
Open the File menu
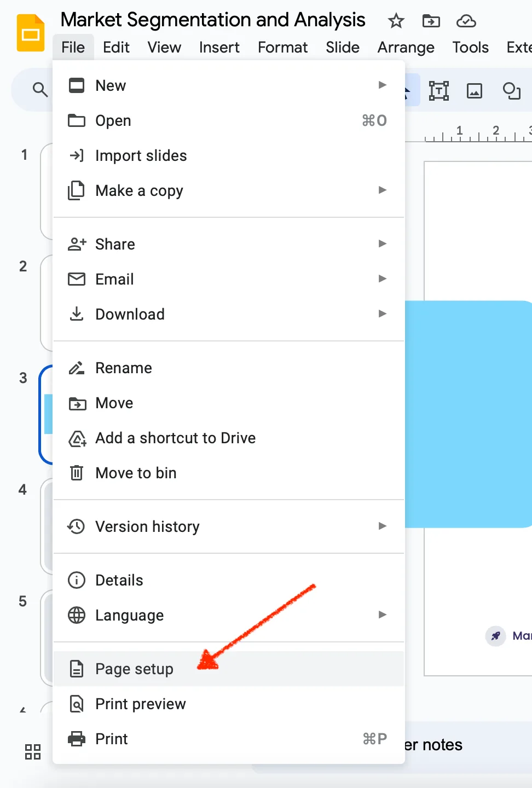73,48
